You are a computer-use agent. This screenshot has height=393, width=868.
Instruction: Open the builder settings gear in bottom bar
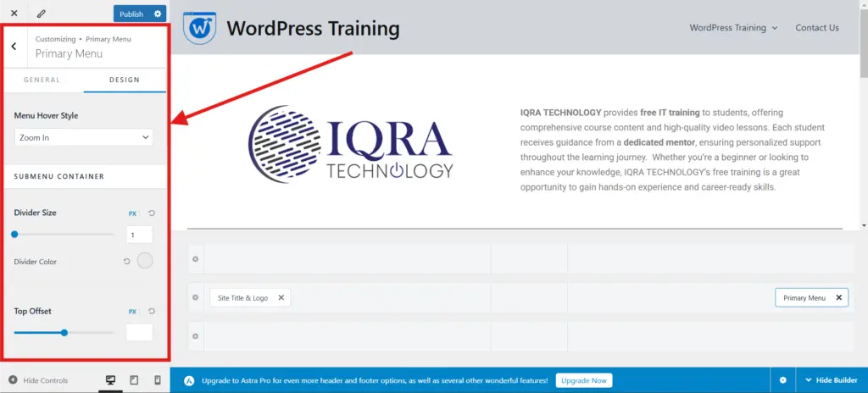pyautogui.click(x=782, y=380)
